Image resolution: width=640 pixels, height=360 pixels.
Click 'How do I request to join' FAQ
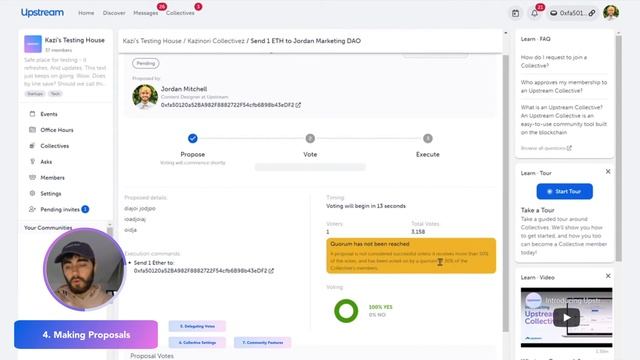(x=553, y=61)
